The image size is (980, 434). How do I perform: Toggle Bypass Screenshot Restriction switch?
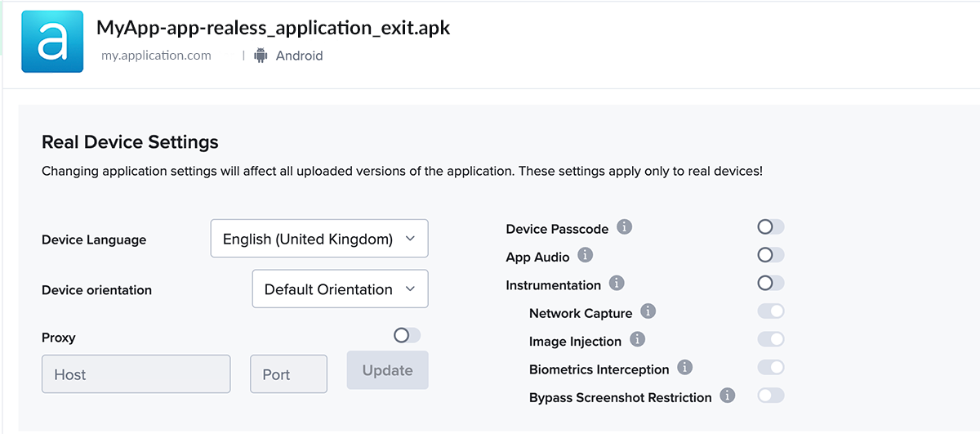coord(770,396)
